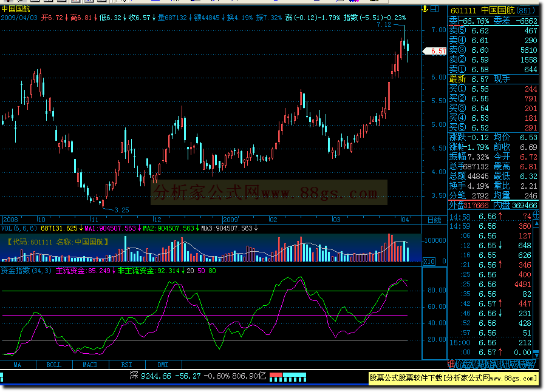This screenshot has width=546, height=392.
Task: Click the 内盘 369466 value
Action: tap(524, 206)
